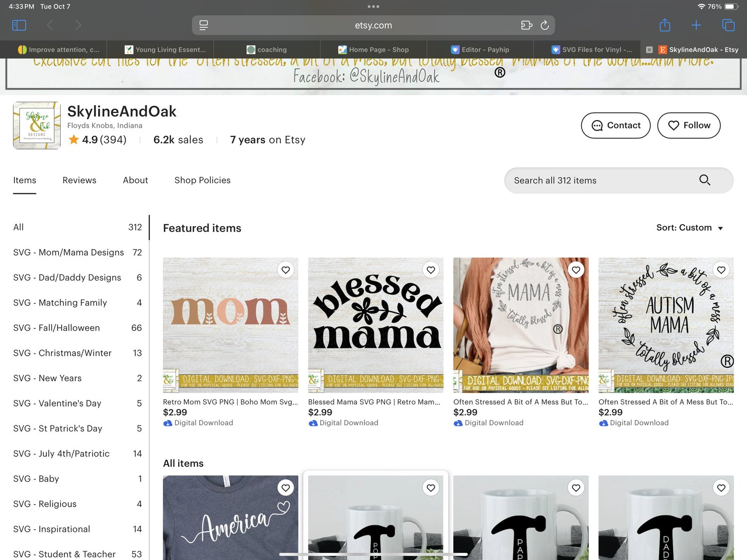Favorite the Retro Mom SVG PNG item
The width and height of the screenshot is (747, 560).
(x=285, y=270)
